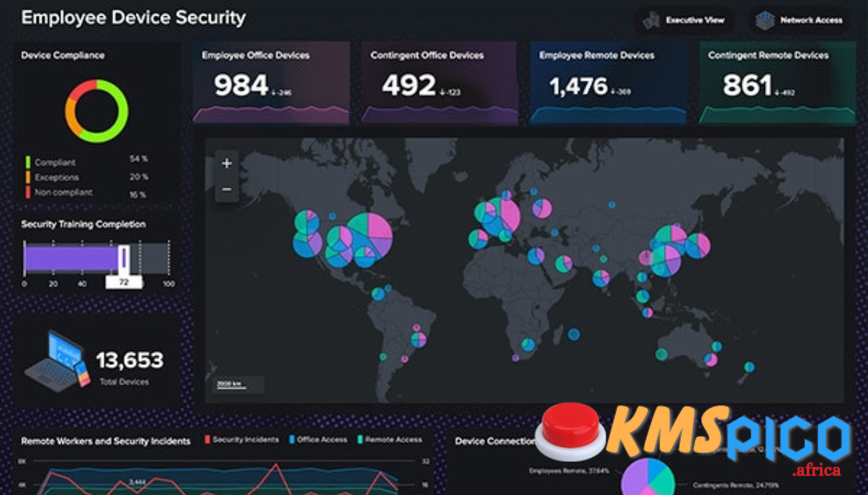Click the 492 device count
This screenshot has width=868, height=495.
[x=409, y=85]
